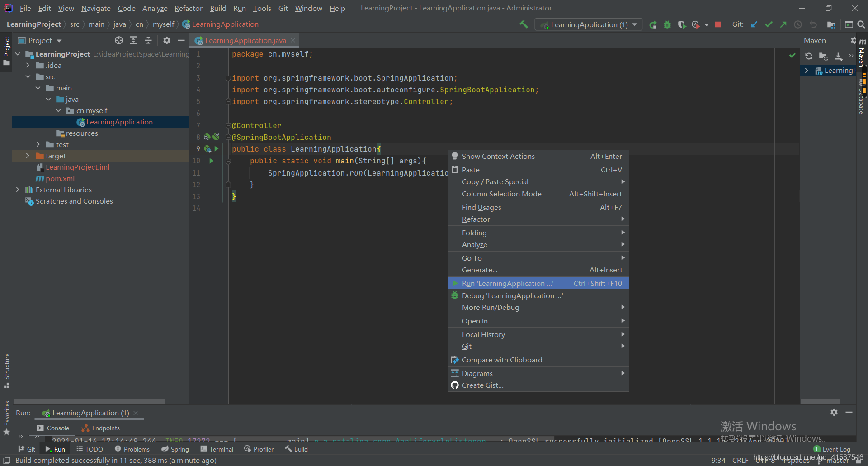
Task: Run the app via the green toolbar run icon
Action: tap(653, 24)
